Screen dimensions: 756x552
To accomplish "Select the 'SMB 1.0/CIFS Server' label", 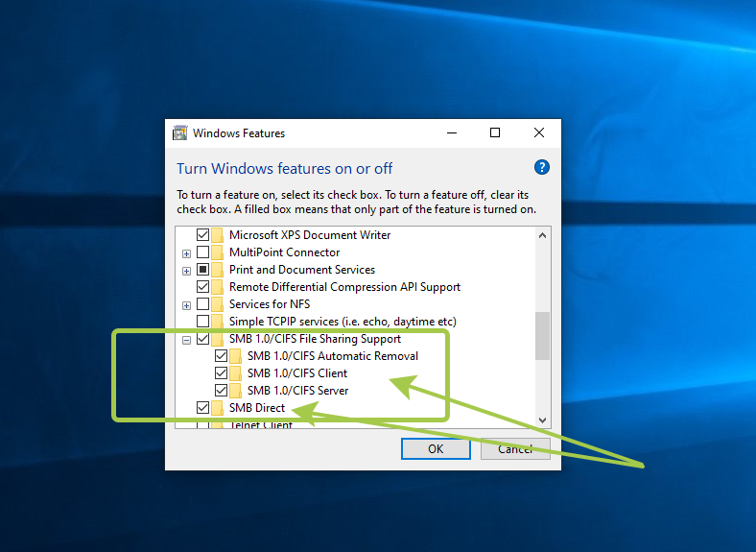I will click(x=297, y=391).
